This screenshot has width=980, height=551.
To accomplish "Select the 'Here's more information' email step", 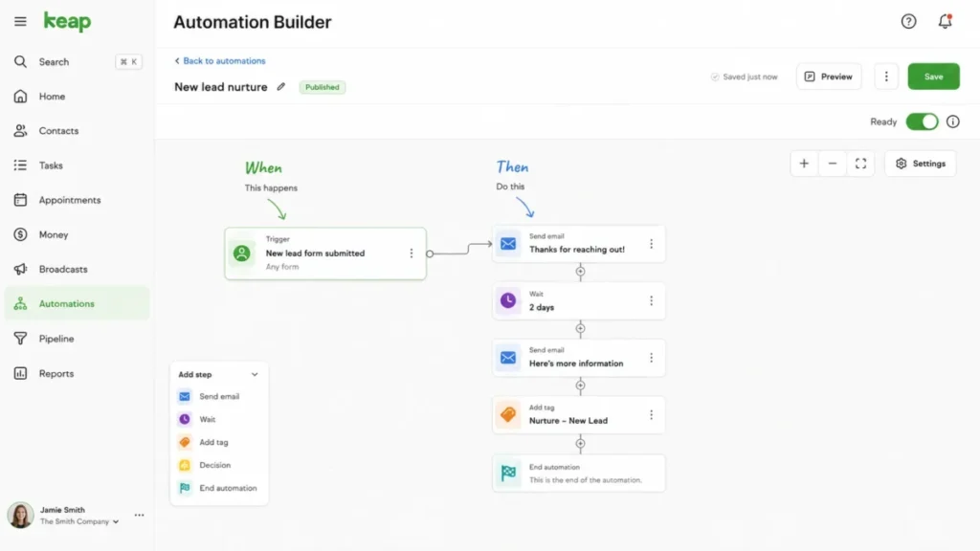I will coord(579,358).
